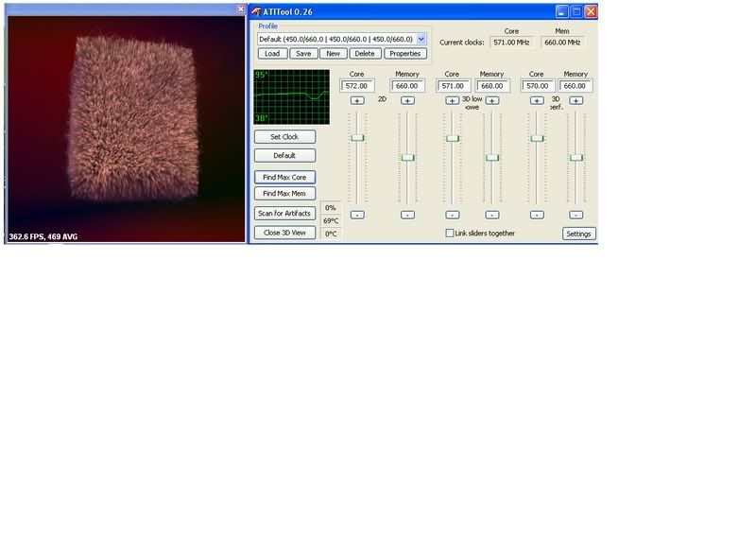
Task: Click the Load profile button
Action: [x=272, y=54]
